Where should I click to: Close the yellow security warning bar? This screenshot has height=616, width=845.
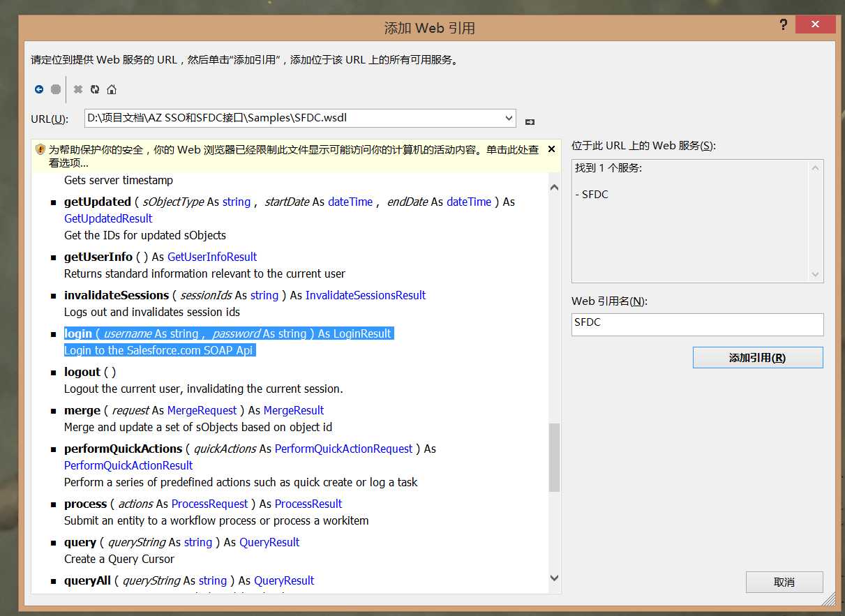[551, 149]
